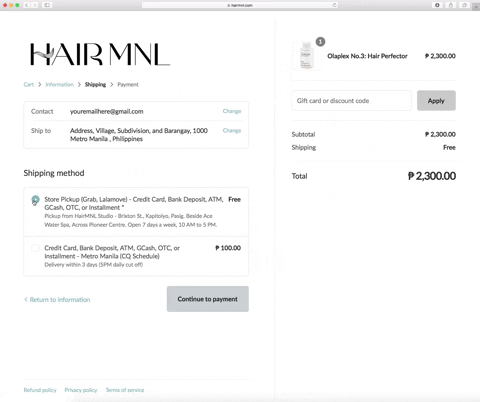Click the 'Olaplex No.3: Hair Perfector' product name
The height and width of the screenshot is (402, 480).
(x=367, y=56)
